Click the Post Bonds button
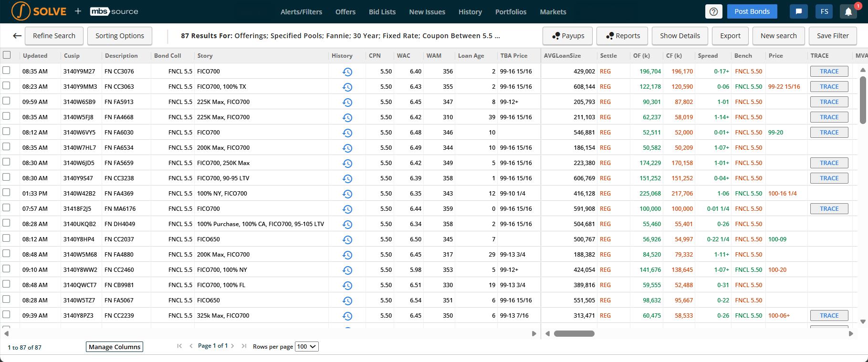868x362 pixels. [x=752, y=11]
